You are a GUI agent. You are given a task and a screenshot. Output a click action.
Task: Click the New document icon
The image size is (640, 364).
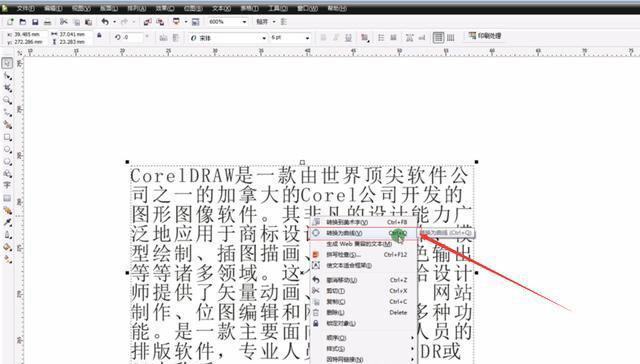(x=10, y=22)
